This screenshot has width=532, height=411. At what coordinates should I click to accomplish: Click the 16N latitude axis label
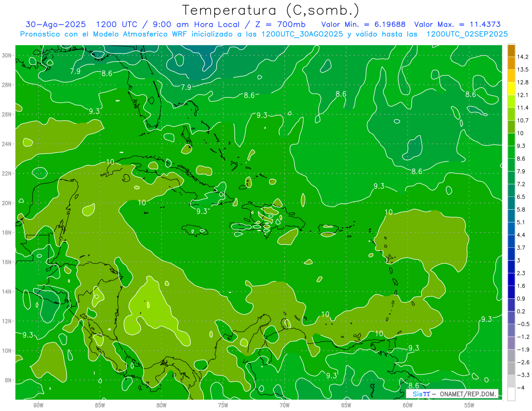[x=7, y=262]
